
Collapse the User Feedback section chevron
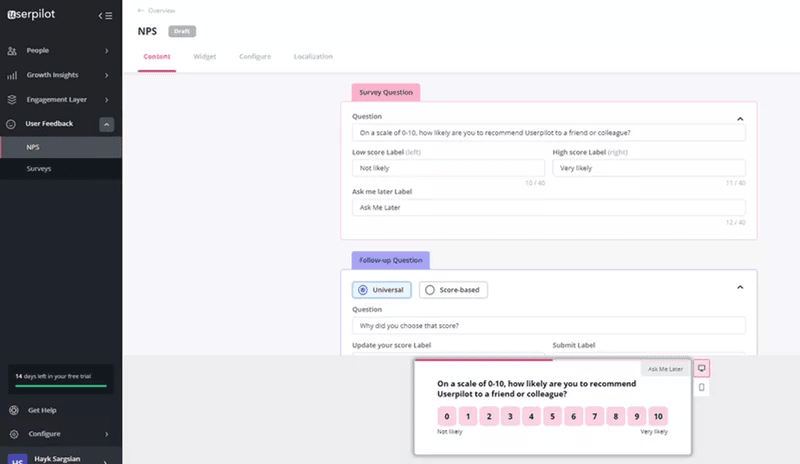point(107,124)
